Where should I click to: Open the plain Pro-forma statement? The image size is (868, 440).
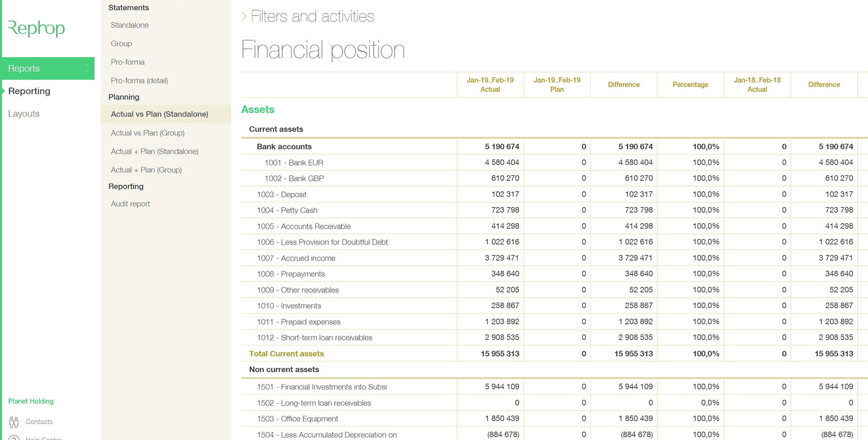[128, 62]
